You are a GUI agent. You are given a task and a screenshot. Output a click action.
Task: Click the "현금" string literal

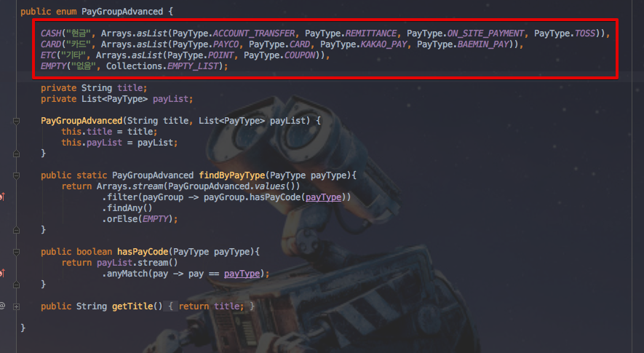79,33
